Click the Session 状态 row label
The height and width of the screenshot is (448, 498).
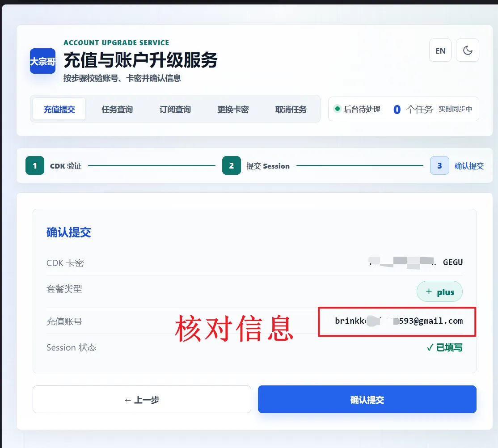click(x=71, y=347)
